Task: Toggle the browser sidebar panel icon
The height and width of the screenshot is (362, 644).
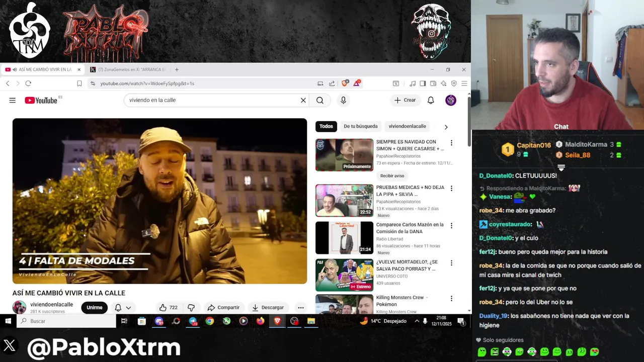Action: coord(423,83)
